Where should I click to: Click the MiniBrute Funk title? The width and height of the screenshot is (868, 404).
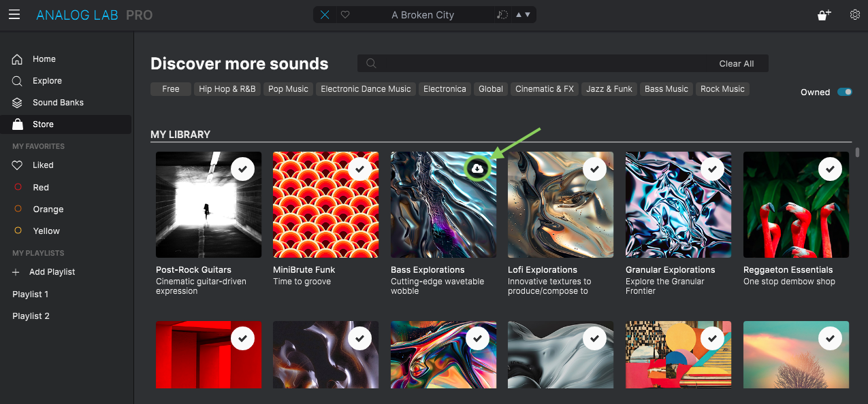[304, 270]
